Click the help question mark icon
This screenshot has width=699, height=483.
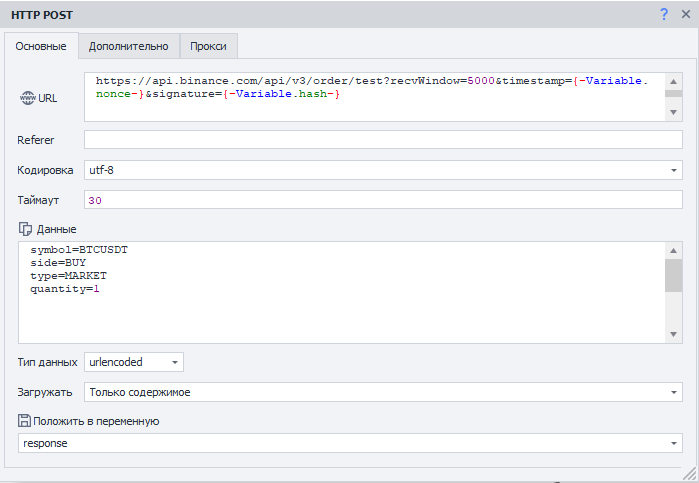(664, 14)
